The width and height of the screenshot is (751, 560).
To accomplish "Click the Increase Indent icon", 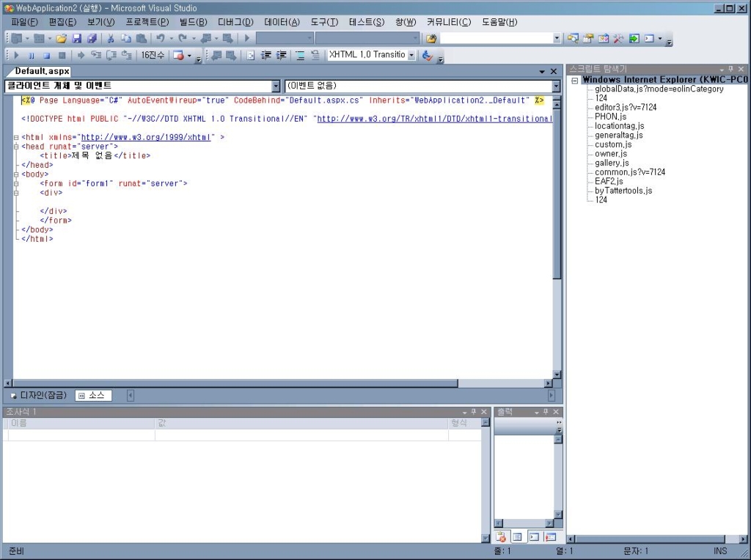I will click(281, 55).
